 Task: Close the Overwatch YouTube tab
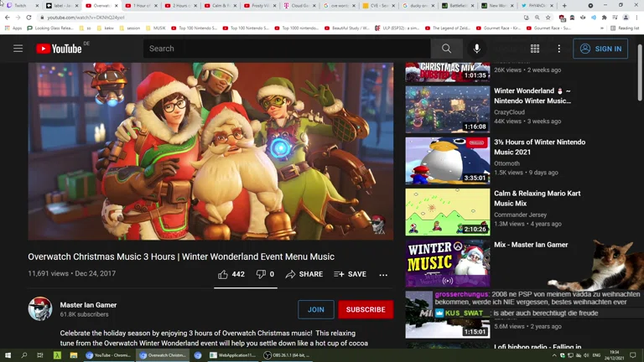[x=116, y=6]
